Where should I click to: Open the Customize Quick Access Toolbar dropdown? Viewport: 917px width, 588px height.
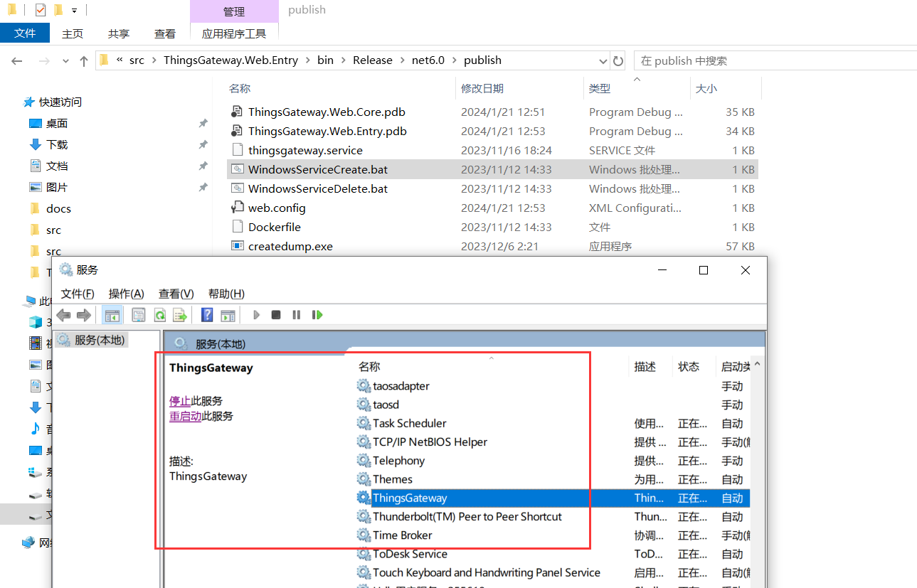[x=74, y=11]
